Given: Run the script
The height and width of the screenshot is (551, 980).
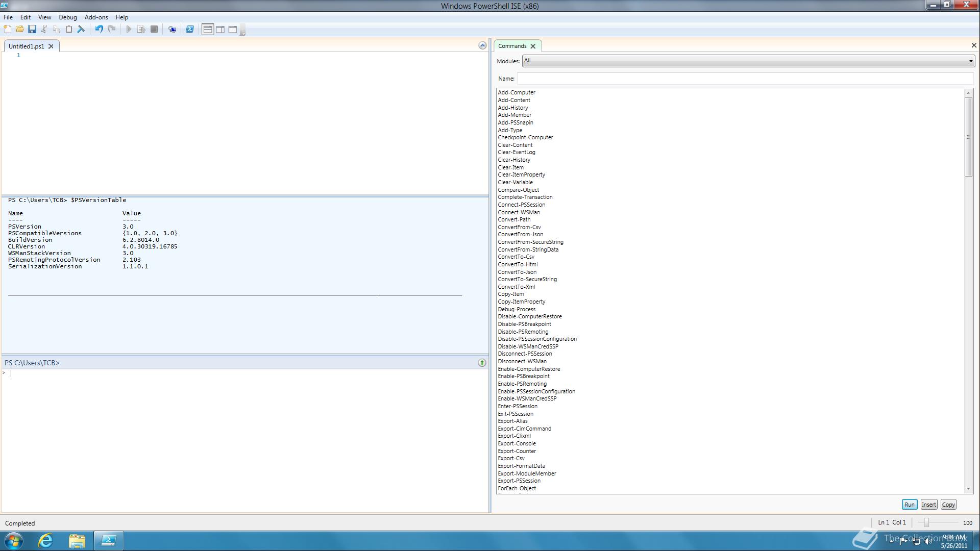Looking at the screenshot, I should point(129,29).
